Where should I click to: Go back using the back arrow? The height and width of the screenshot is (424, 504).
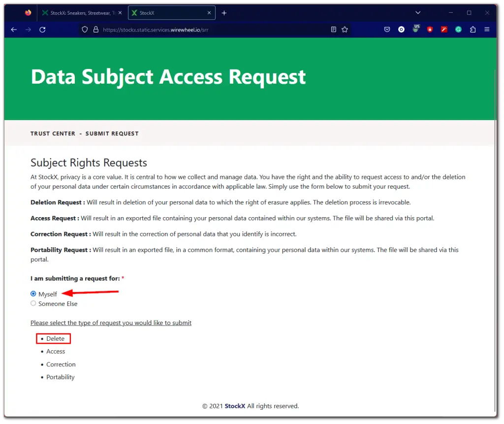coord(13,30)
